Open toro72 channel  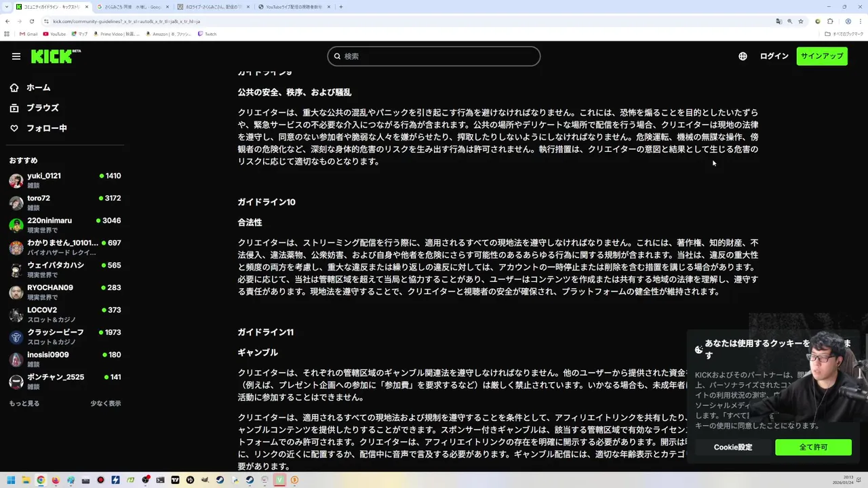coord(65,203)
